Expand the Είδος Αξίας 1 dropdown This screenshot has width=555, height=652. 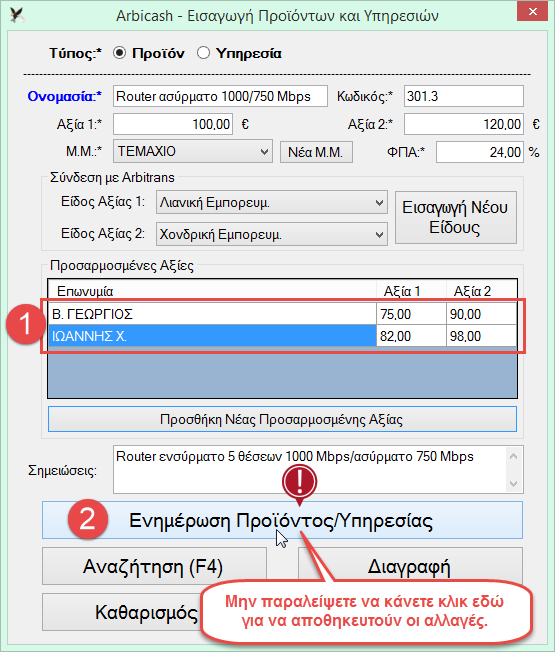pyautogui.click(x=271, y=203)
